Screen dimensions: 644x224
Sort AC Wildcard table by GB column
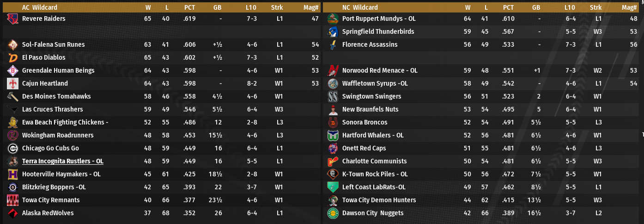[x=218, y=7]
